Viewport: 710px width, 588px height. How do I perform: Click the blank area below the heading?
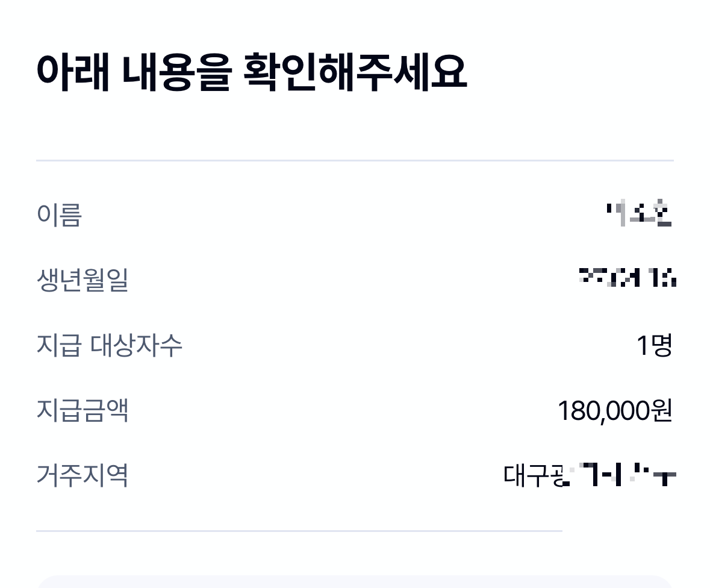click(355, 120)
